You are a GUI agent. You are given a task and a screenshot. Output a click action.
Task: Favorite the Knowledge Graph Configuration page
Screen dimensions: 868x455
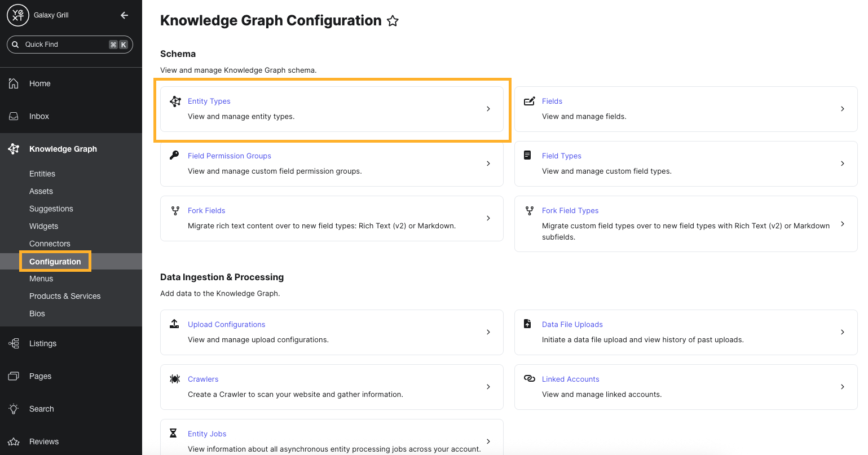(393, 21)
